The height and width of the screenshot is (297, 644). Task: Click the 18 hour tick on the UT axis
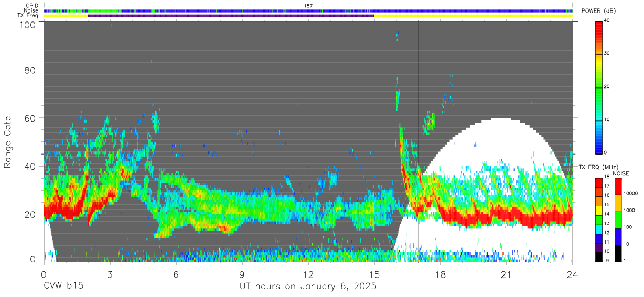[441, 274]
